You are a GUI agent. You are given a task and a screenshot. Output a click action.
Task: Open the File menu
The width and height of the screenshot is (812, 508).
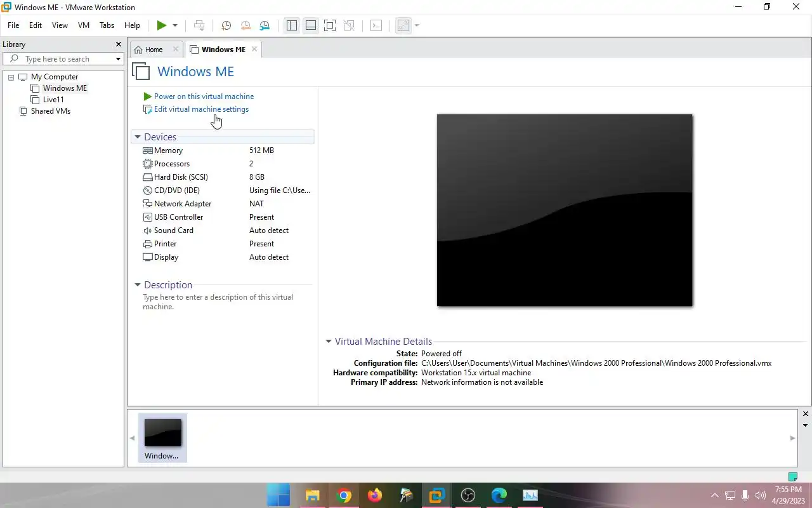(x=13, y=25)
